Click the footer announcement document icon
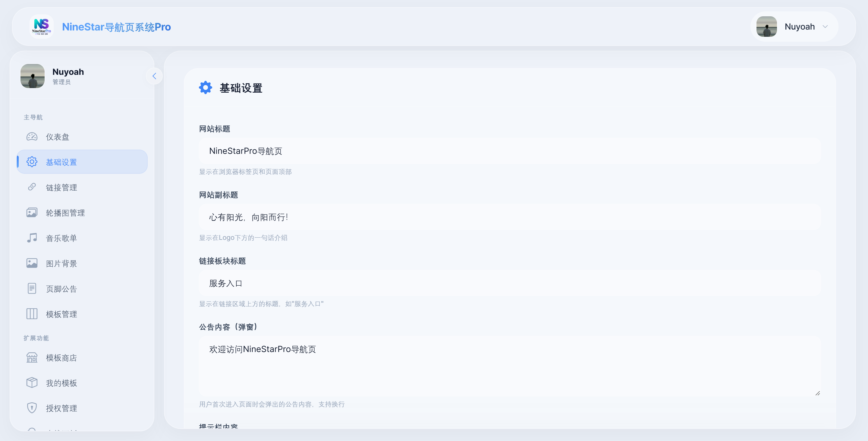 [32, 288]
